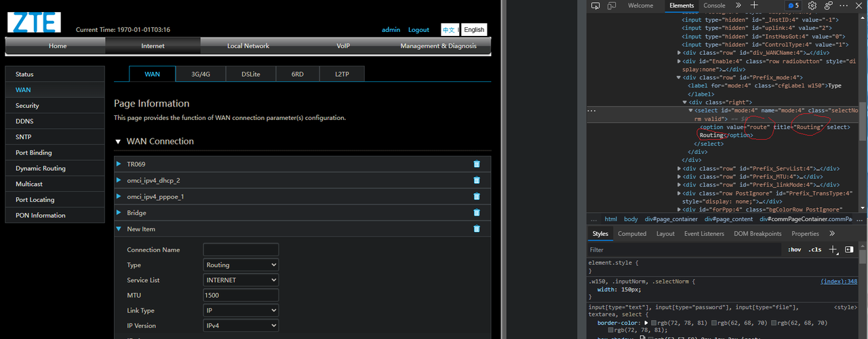
Task: Click first border-color rgb(72, 78, 81) swatch
Action: click(x=654, y=323)
